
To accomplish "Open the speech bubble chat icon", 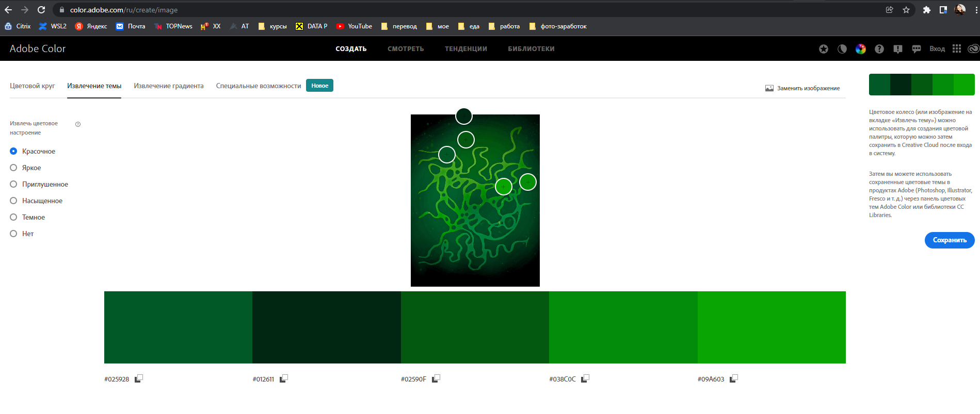I will (x=917, y=49).
